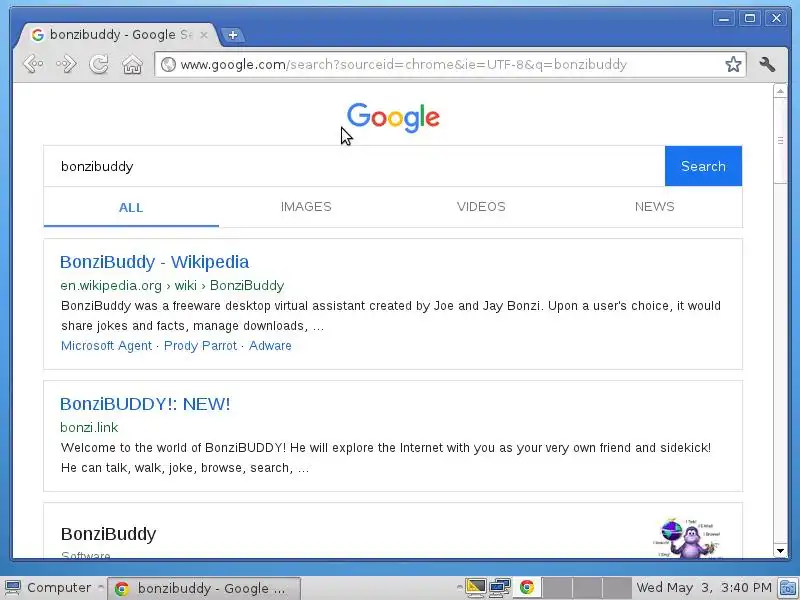
Task: Click the en.wikipedia.org breadcrumb URL
Action: click(172, 285)
